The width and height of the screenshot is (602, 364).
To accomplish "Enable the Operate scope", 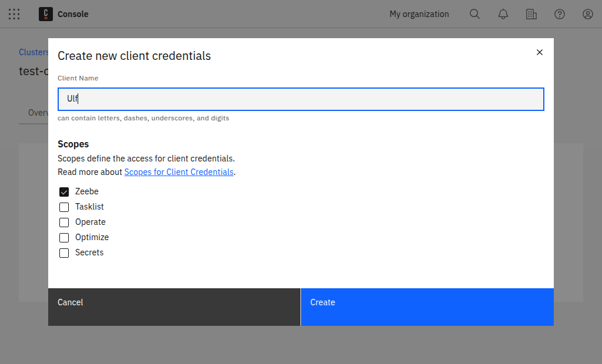I will (x=64, y=222).
